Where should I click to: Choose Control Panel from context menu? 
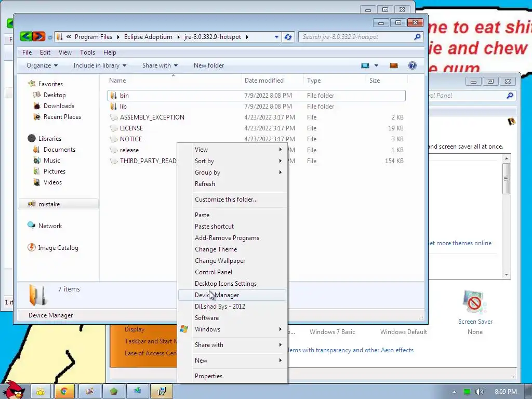pos(232,272)
